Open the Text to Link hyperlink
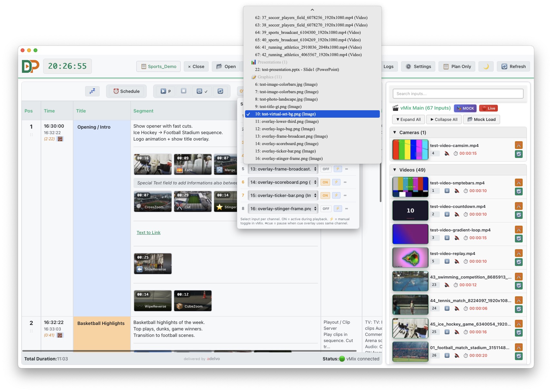The image size is (552, 392). 148,232
